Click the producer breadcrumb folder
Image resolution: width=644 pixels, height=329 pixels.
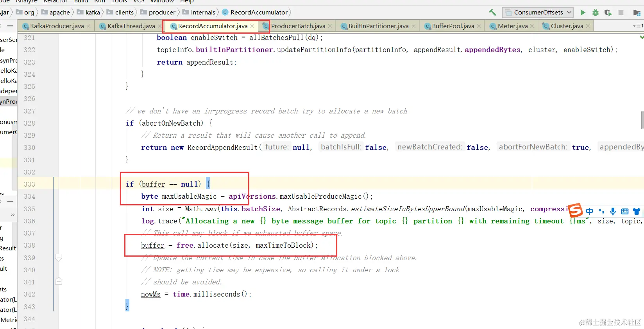pos(158,13)
